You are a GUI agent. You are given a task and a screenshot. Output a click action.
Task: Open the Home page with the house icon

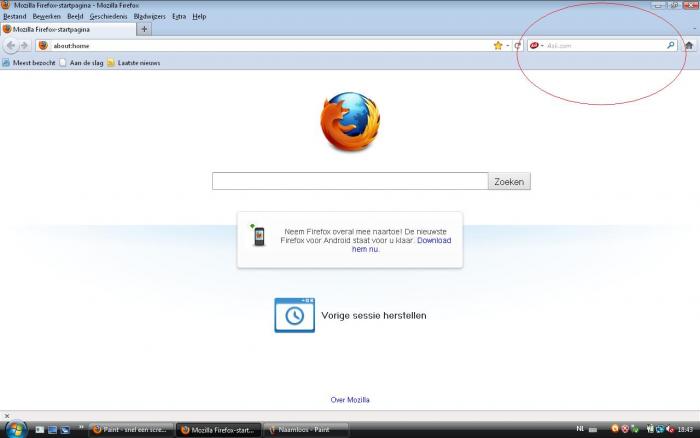689,46
